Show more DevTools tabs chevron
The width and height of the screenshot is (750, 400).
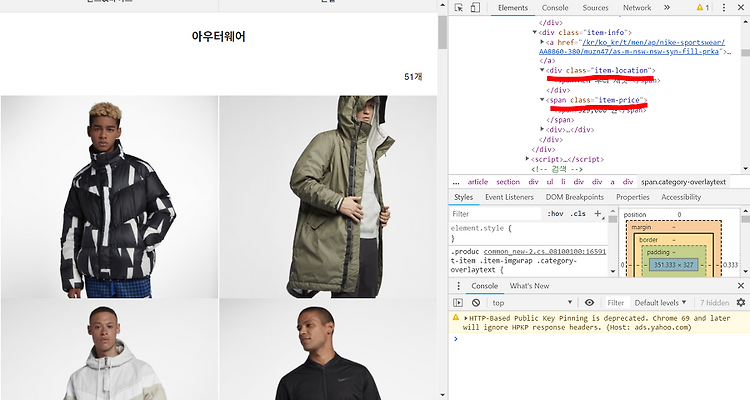tap(667, 8)
